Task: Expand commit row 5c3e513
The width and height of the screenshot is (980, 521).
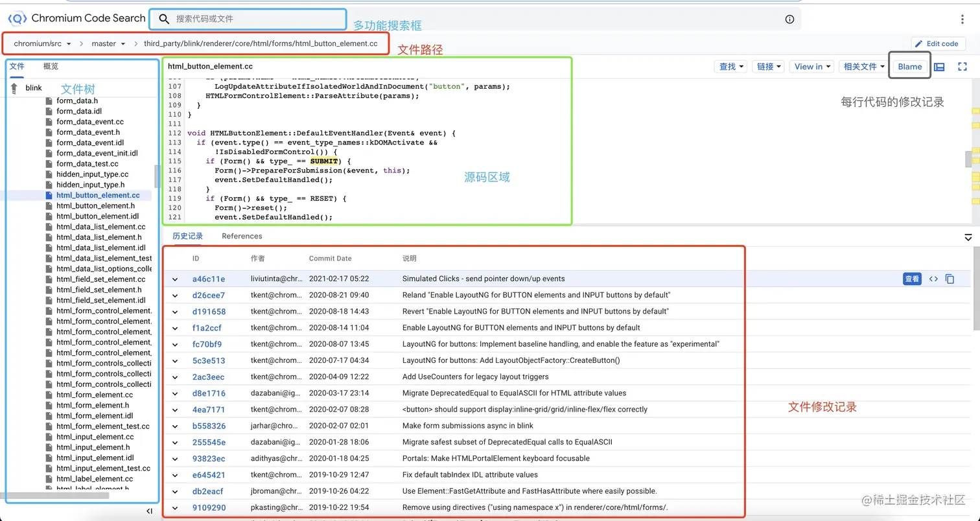Action: (174, 361)
